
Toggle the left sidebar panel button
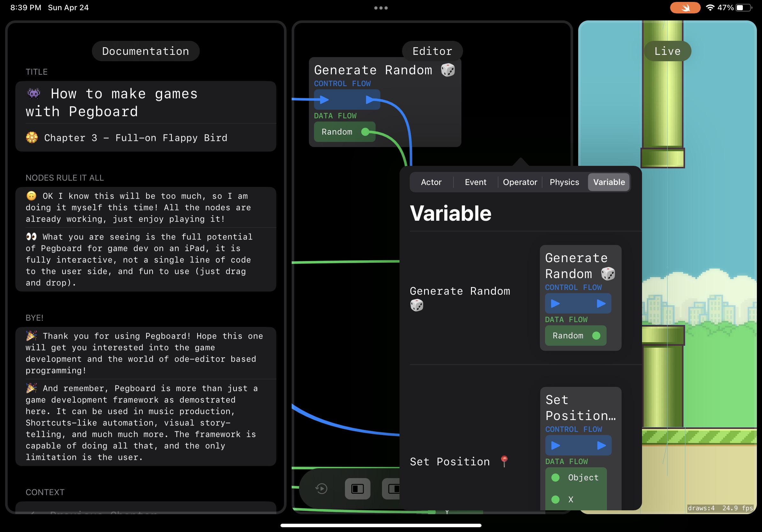click(357, 489)
